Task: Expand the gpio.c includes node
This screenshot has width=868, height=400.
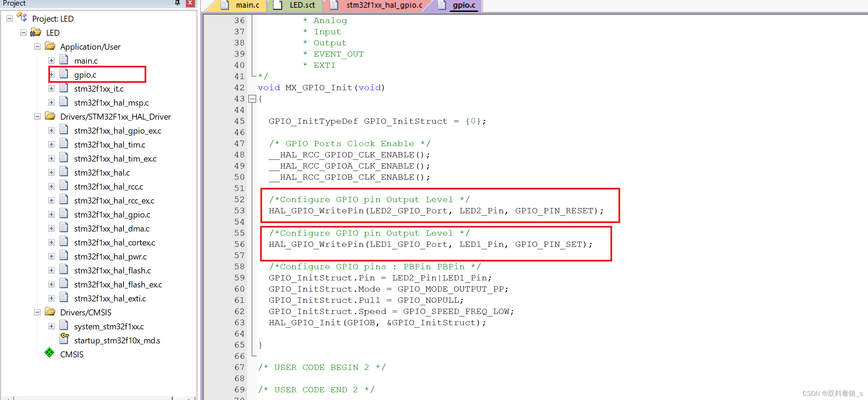Action: tap(52, 74)
